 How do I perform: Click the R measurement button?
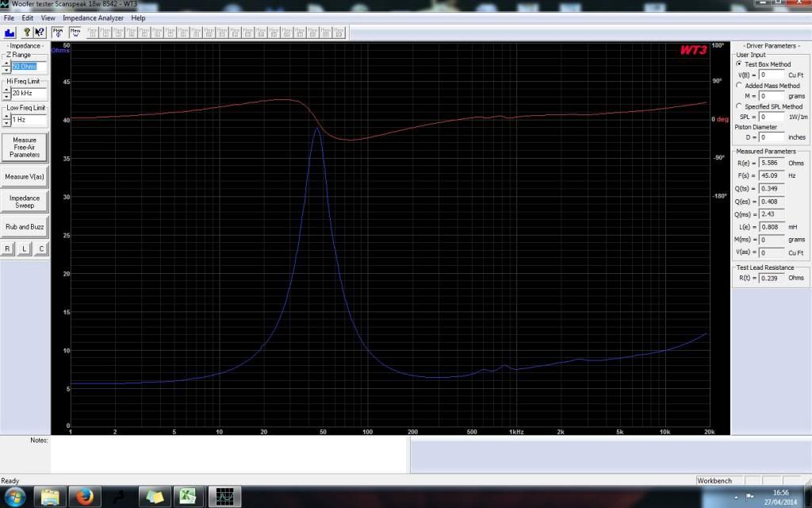point(7,248)
